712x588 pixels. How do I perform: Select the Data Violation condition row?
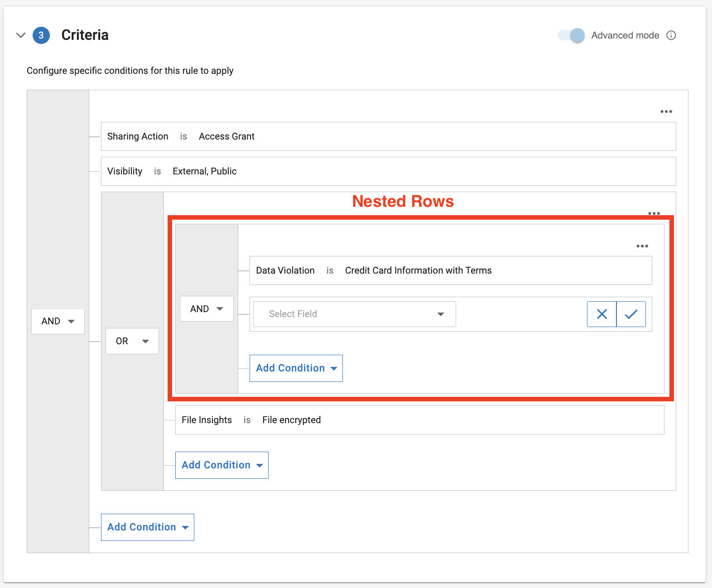(x=450, y=270)
